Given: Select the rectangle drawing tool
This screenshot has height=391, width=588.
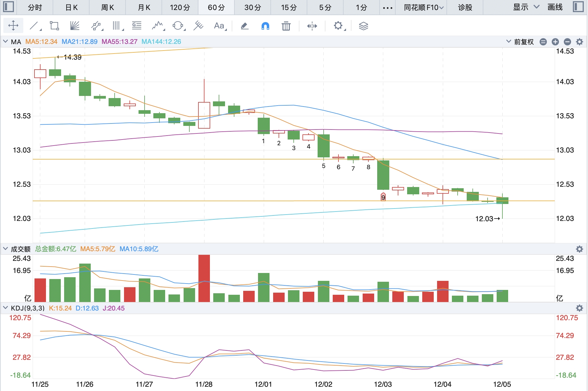Looking at the screenshot, I should tap(54, 26).
